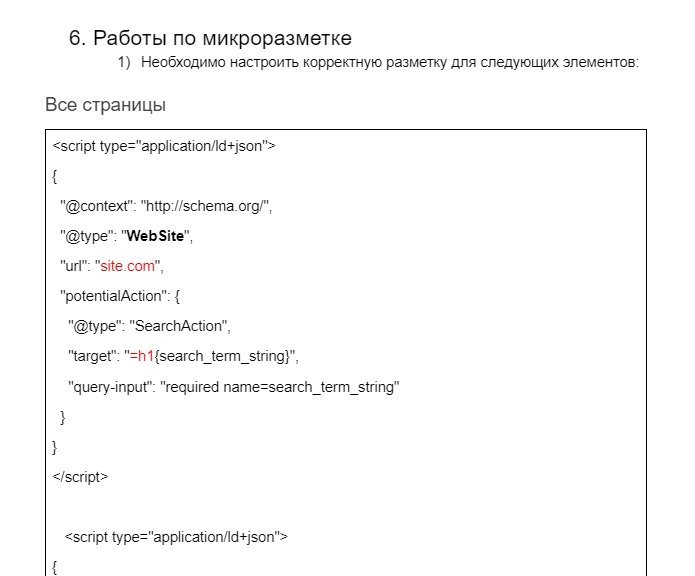This screenshot has height=576, width=695.
Task: Click the first opening script tag line
Action: (x=164, y=147)
